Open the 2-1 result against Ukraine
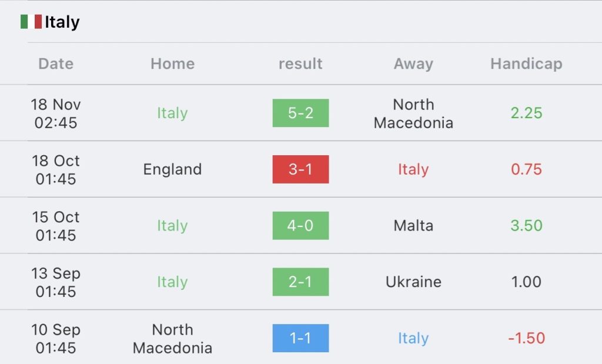The height and width of the screenshot is (364, 602). coord(300,282)
